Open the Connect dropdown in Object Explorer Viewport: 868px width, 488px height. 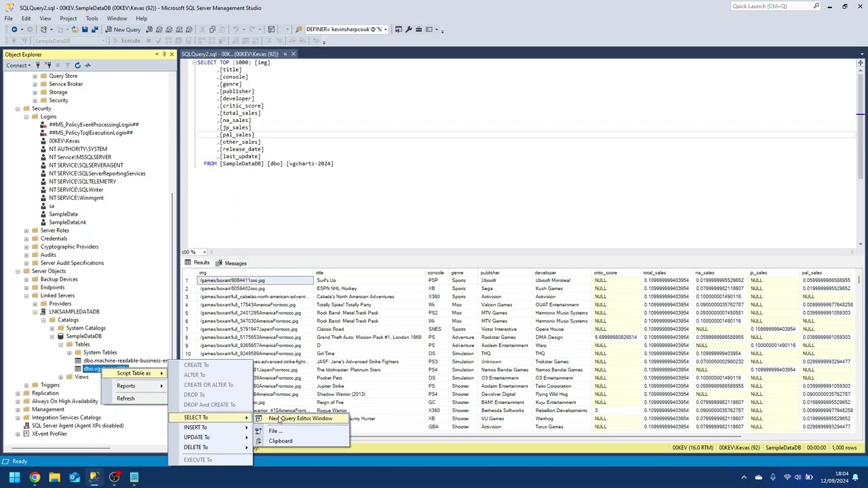(18, 65)
